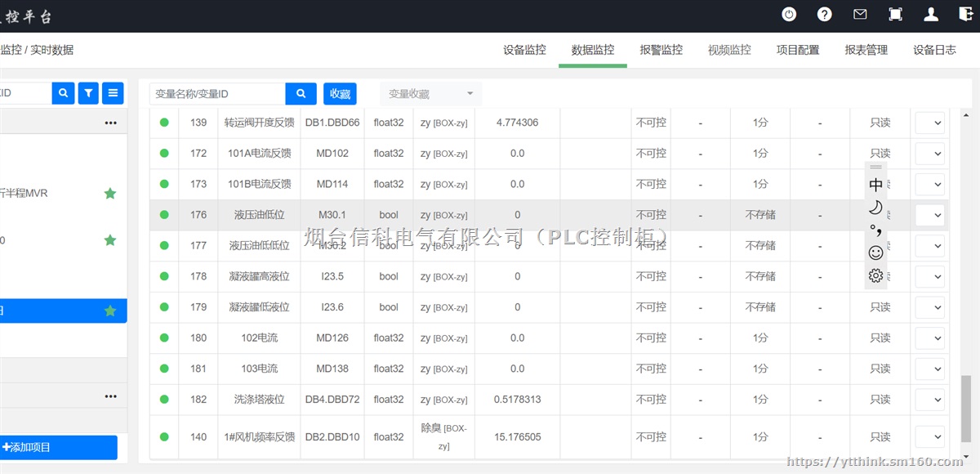Expand the dropdown on row 182 洗涤塔液位

(x=929, y=400)
